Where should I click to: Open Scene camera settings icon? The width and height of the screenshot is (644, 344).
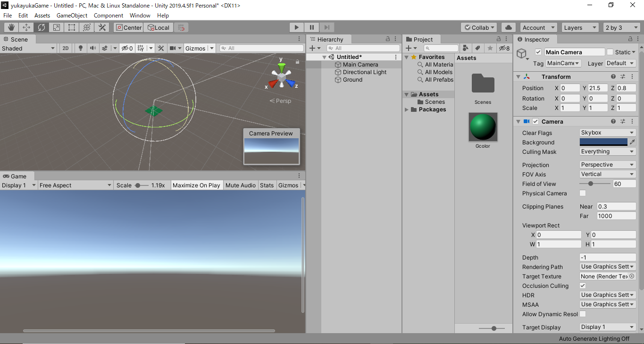173,48
